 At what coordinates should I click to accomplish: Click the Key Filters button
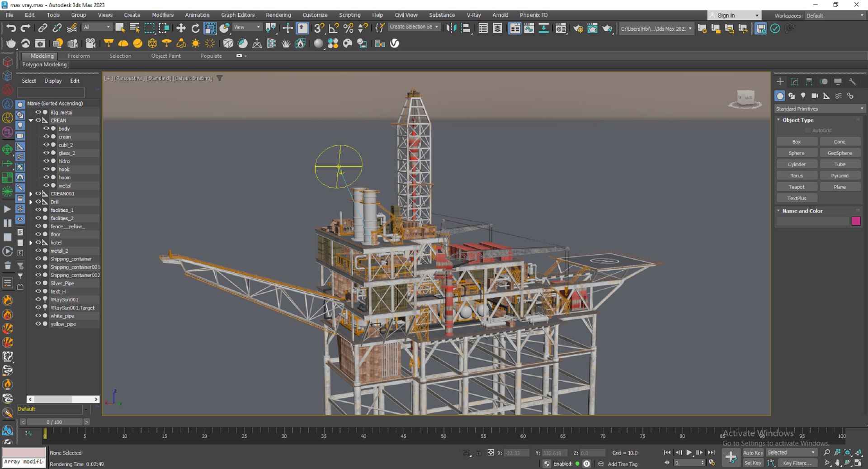pyautogui.click(x=797, y=463)
